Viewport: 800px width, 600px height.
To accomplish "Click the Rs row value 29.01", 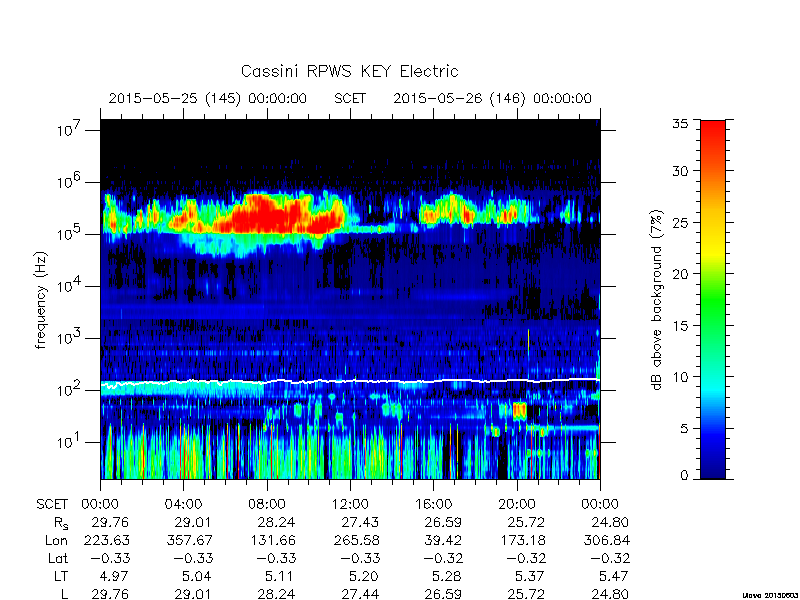I will coord(193,522).
